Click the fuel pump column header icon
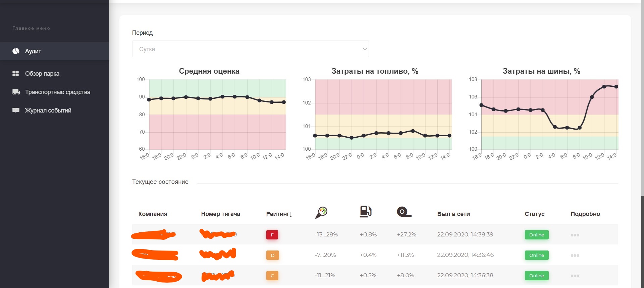 pos(365,212)
